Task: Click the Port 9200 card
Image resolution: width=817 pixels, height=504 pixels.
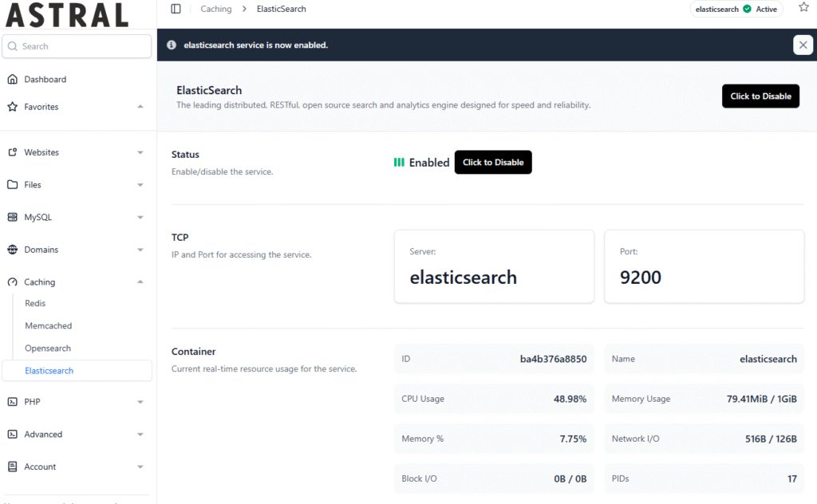Action: click(x=704, y=266)
